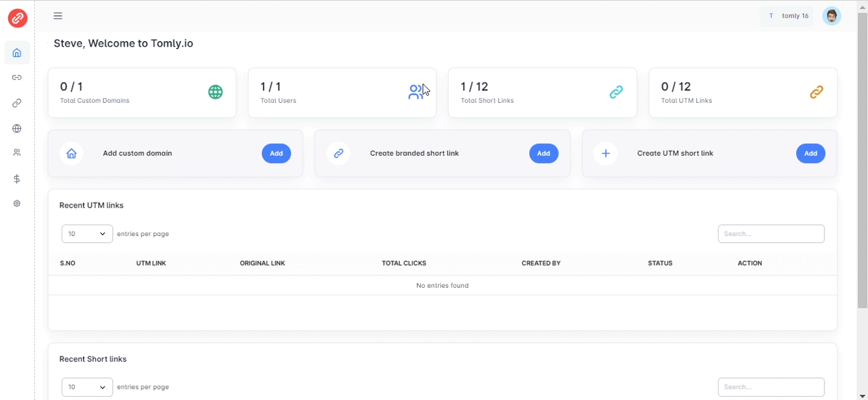Focus the Recent UTM links search field
Screen dimensions: 868x400
tap(771, 234)
